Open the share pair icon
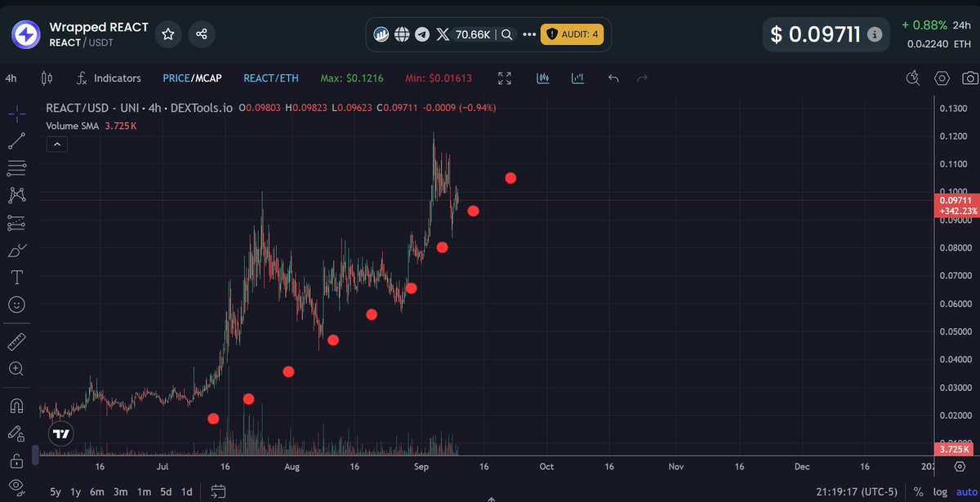 [x=202, y=34]
